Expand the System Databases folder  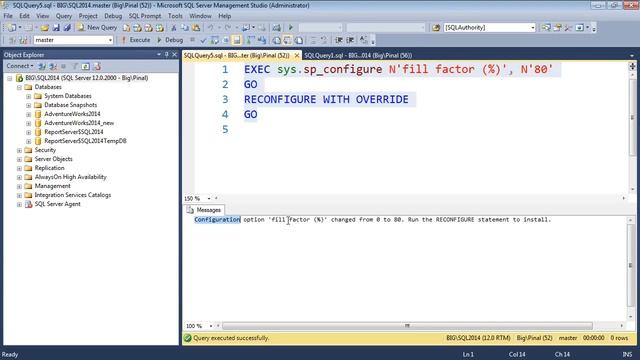tap(29, 96)
